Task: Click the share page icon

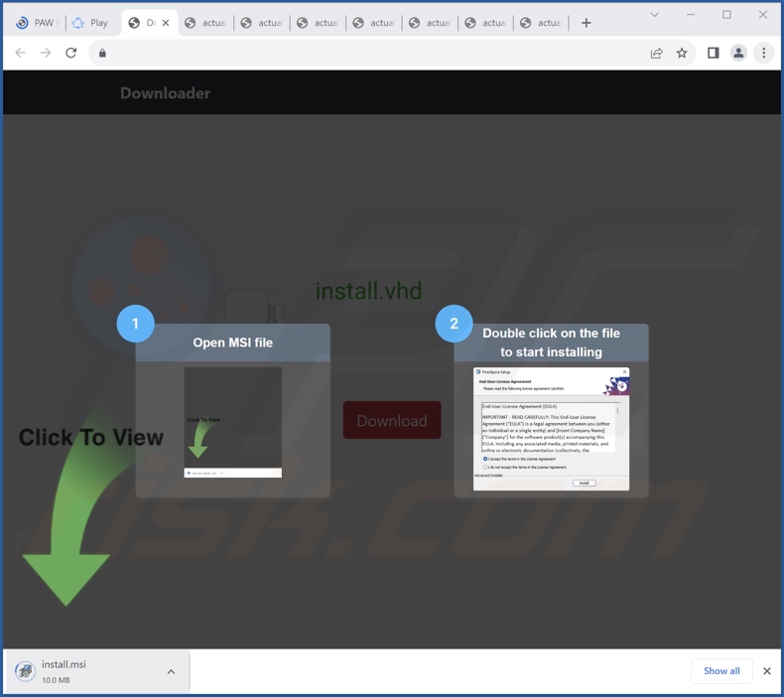Action: 657,53
